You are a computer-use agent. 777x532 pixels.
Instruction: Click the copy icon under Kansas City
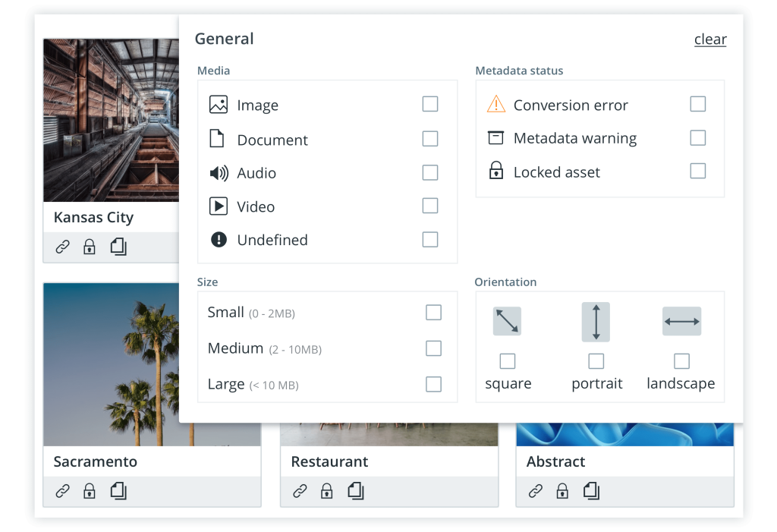118,247
